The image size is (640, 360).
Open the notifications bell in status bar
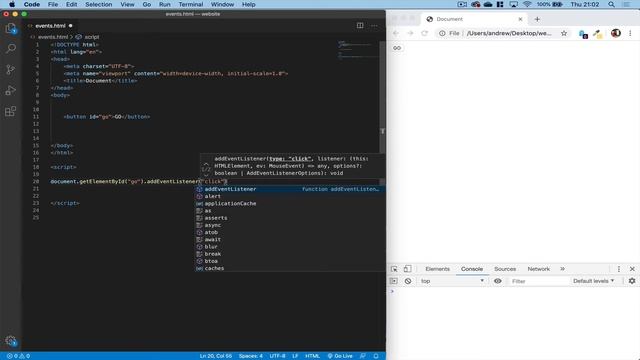376,356
